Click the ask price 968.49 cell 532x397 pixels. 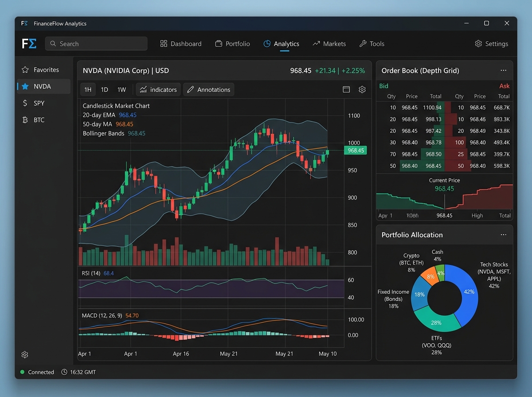[x=478, y=131]
